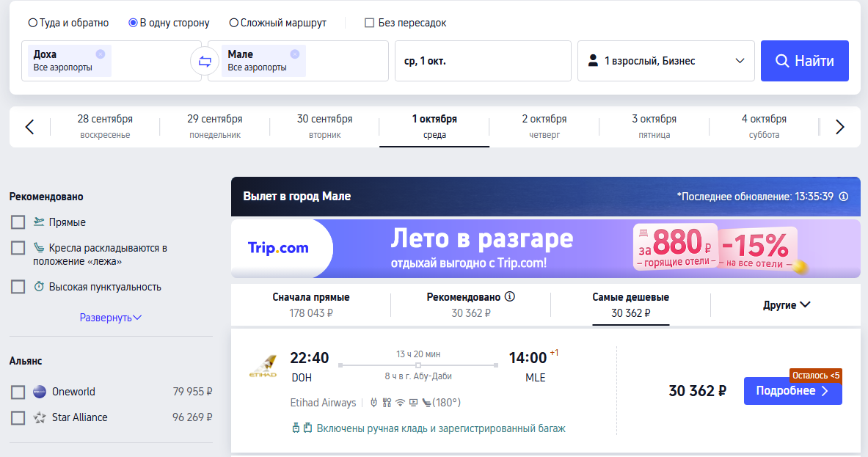Click the included baggage info link
This screenshot has width=868, height=457.
(x=441, y=428)
